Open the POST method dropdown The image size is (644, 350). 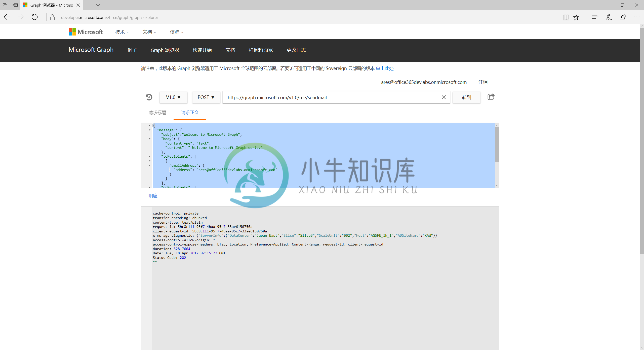206,97
